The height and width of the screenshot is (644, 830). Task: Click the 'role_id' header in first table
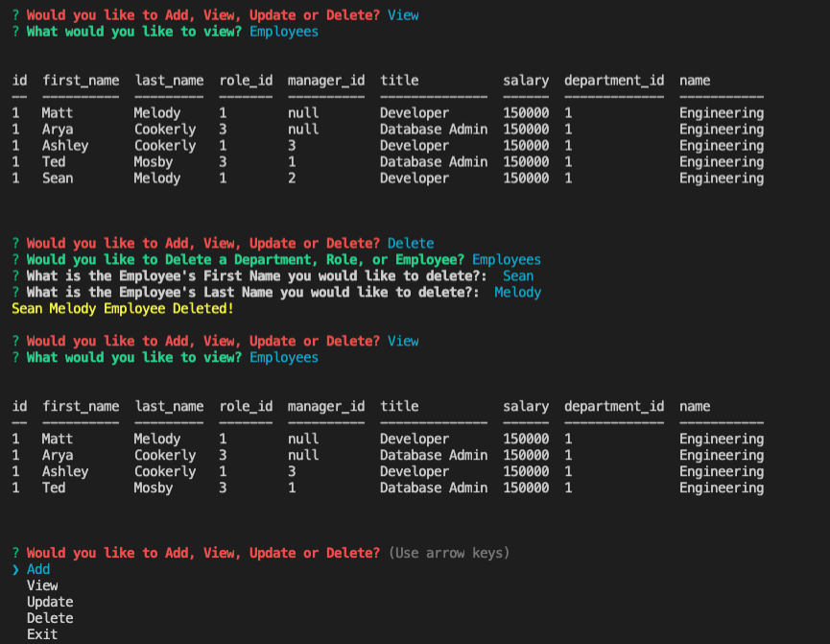click(x=247, y=81)
